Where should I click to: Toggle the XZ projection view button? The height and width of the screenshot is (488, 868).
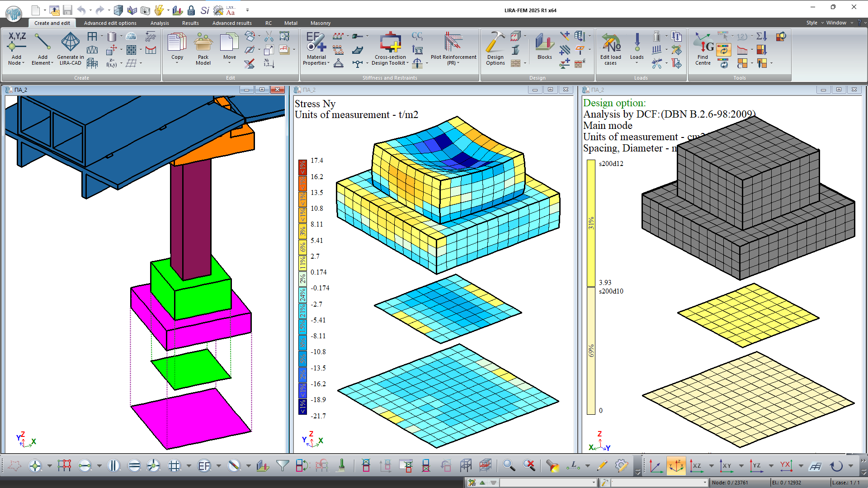(x=697, y=465)
